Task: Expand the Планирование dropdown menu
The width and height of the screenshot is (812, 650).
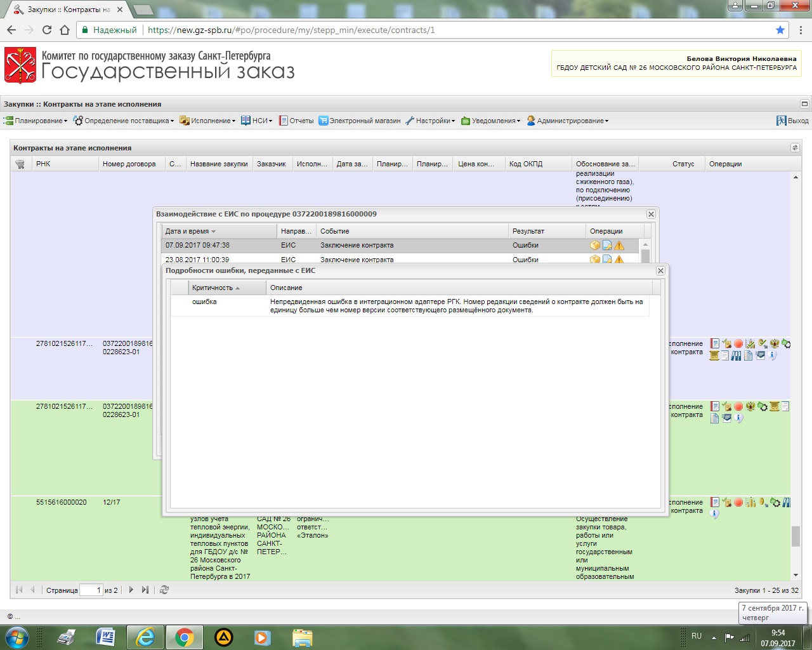Action: (36, 121)
